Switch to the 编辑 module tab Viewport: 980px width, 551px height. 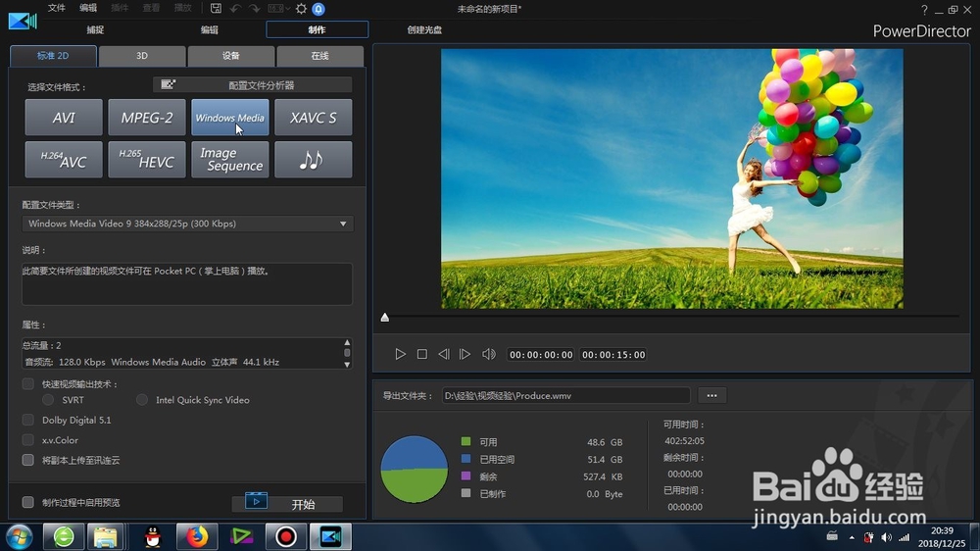click(210, 29)
